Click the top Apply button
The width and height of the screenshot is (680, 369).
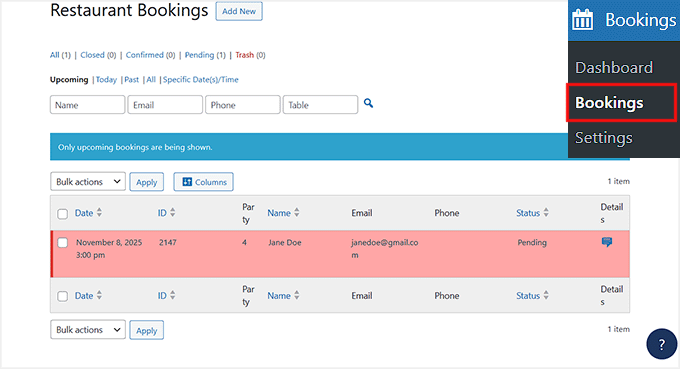pos(147,182)
